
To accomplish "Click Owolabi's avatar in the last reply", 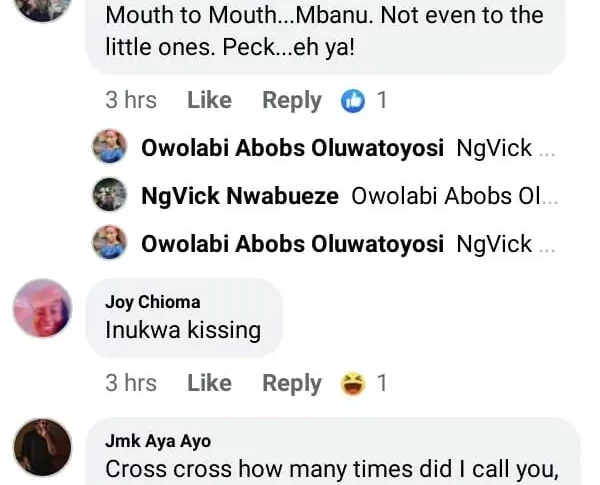I will coord(109,242).
